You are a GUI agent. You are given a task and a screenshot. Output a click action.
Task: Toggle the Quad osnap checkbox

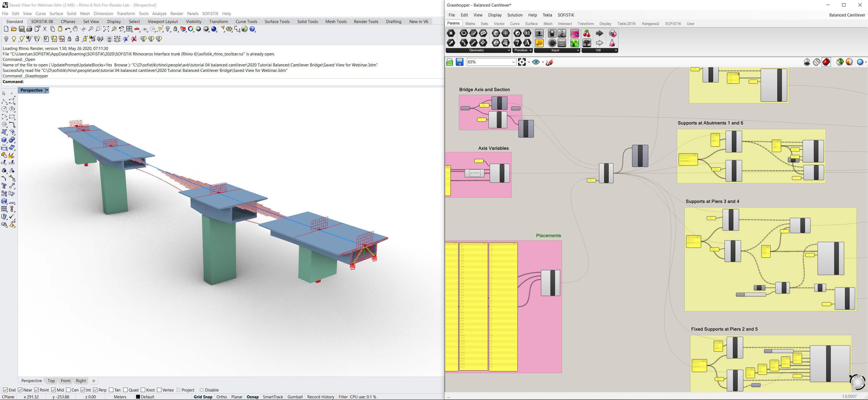click(125, 390)
